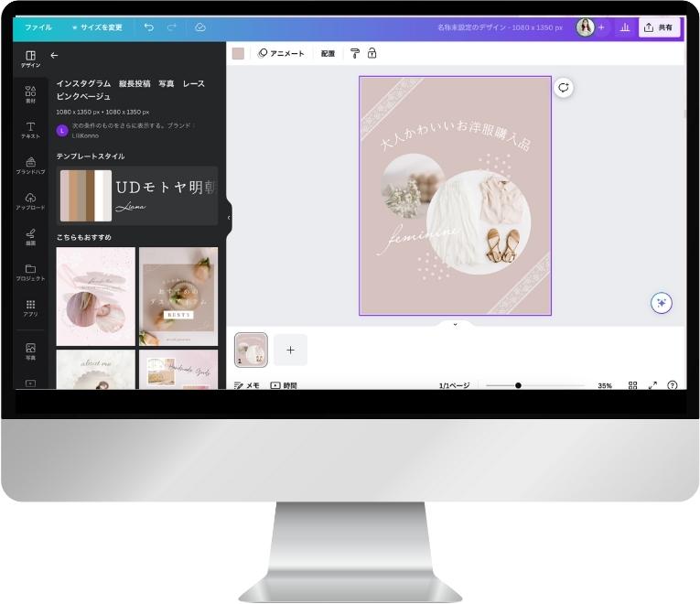Click the アニメート animate button
This screenshot has width=700, height=604.
tap(281, 54)
